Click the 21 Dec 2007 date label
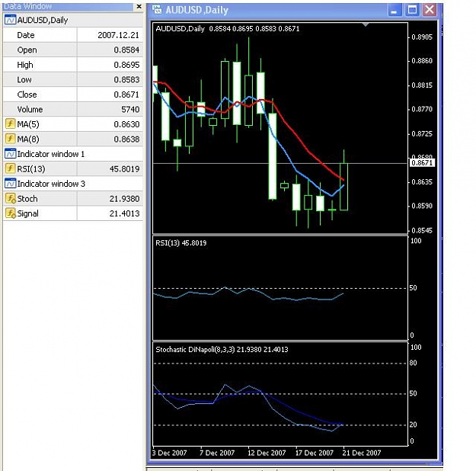This screenshot has width=476, height=471. [x=361, y=453]
